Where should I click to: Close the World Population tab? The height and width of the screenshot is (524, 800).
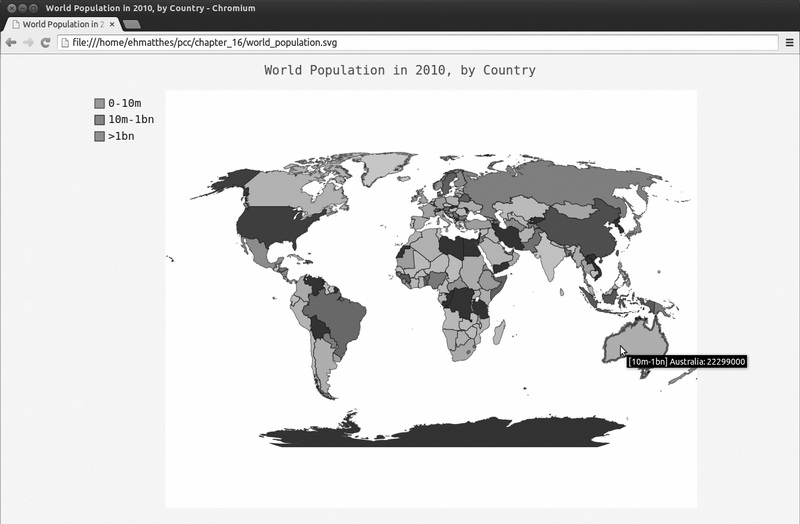coord(112,24)
